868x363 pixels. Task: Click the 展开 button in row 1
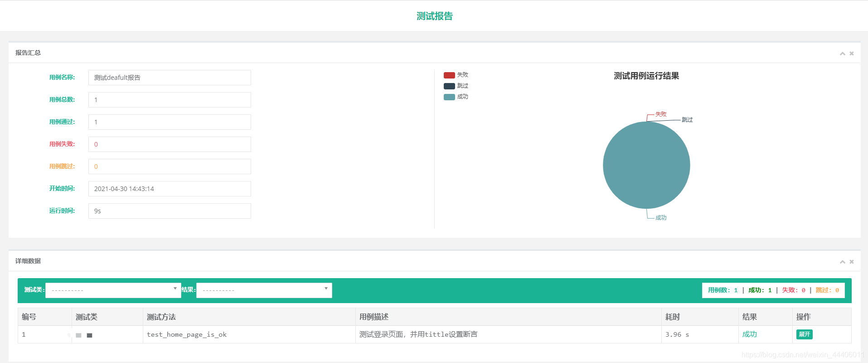[x=804, y=334]
